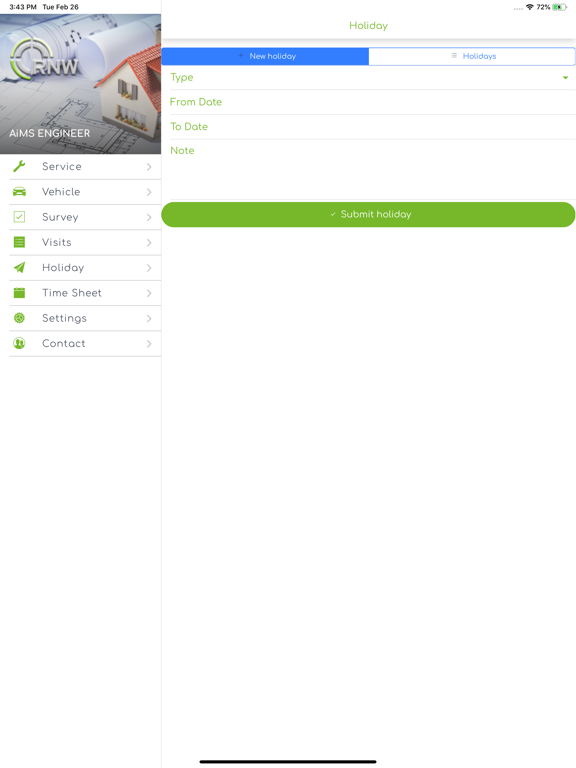Click the Note text field

(x=372, y=169)
